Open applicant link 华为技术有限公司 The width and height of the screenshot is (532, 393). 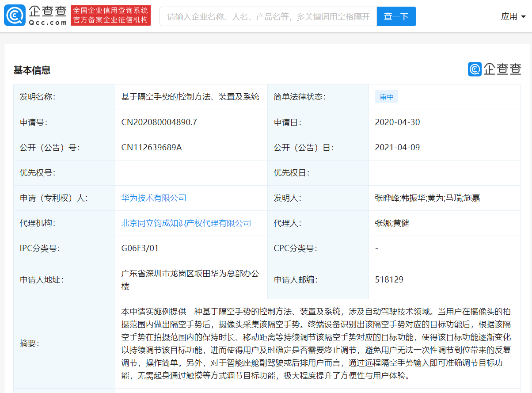[x=154, y=198]
